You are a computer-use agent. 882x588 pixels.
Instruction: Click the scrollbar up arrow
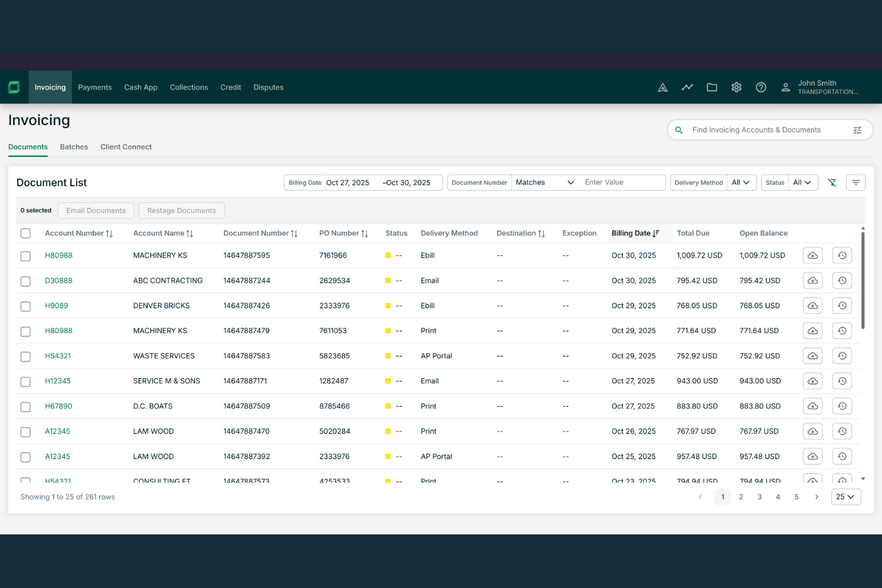pos(862,229)
